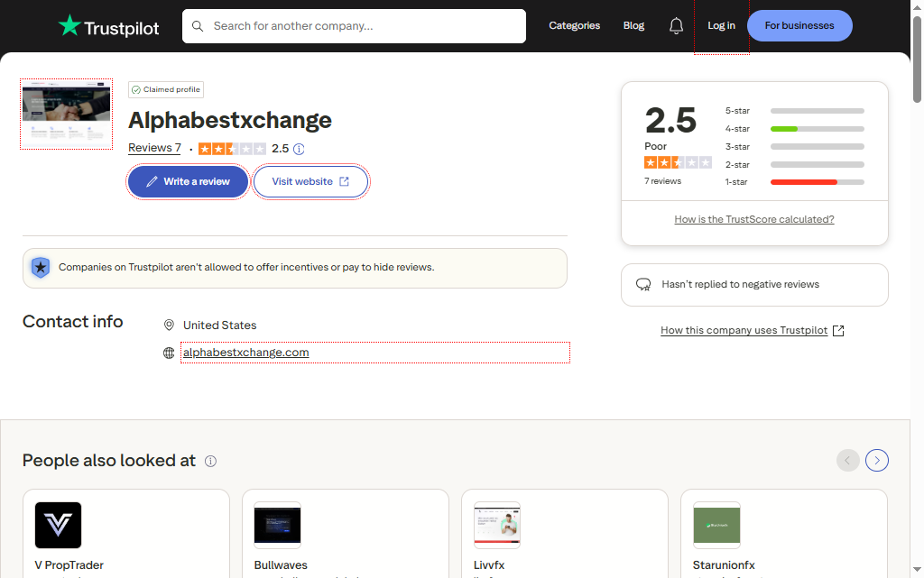Click the info icon beside People also looked at
Screen dimensions: 924x578
click(x=210, y=461)
